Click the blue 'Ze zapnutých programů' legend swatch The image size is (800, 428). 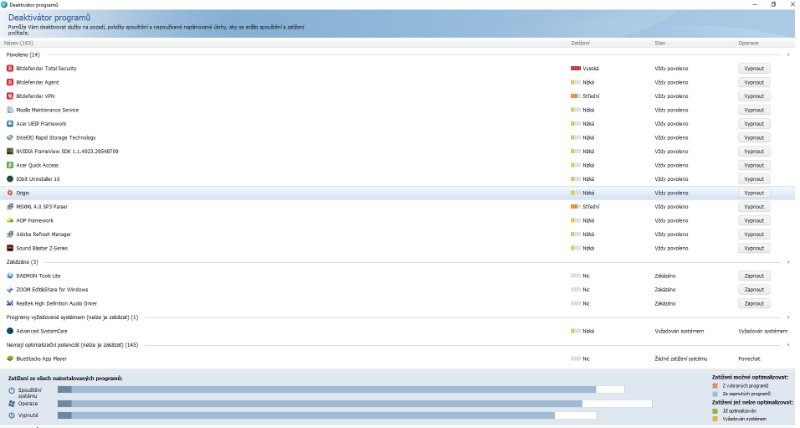coord(715,394)
